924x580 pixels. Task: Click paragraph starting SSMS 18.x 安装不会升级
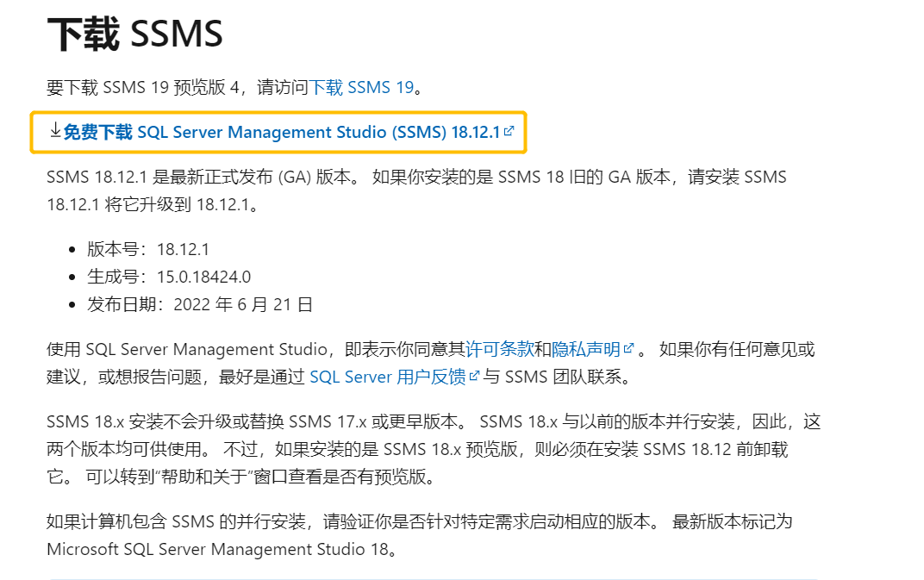[434, 449]
